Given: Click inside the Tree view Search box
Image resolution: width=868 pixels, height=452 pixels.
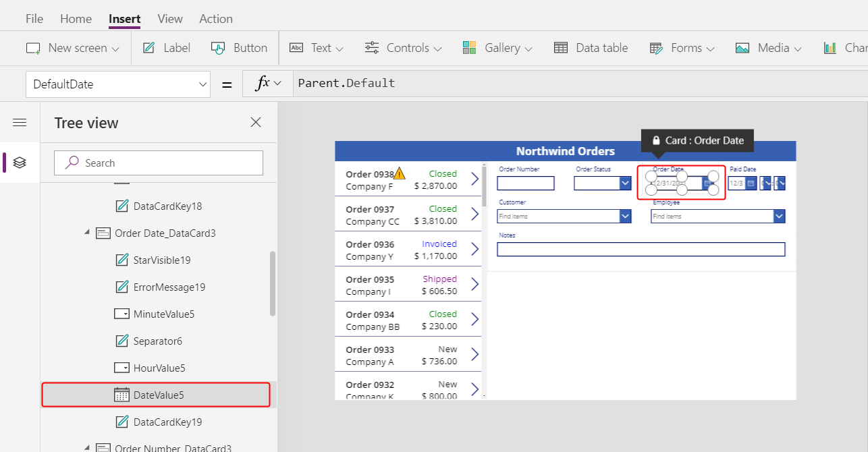Looking at the screenshot, I should 158,163.
